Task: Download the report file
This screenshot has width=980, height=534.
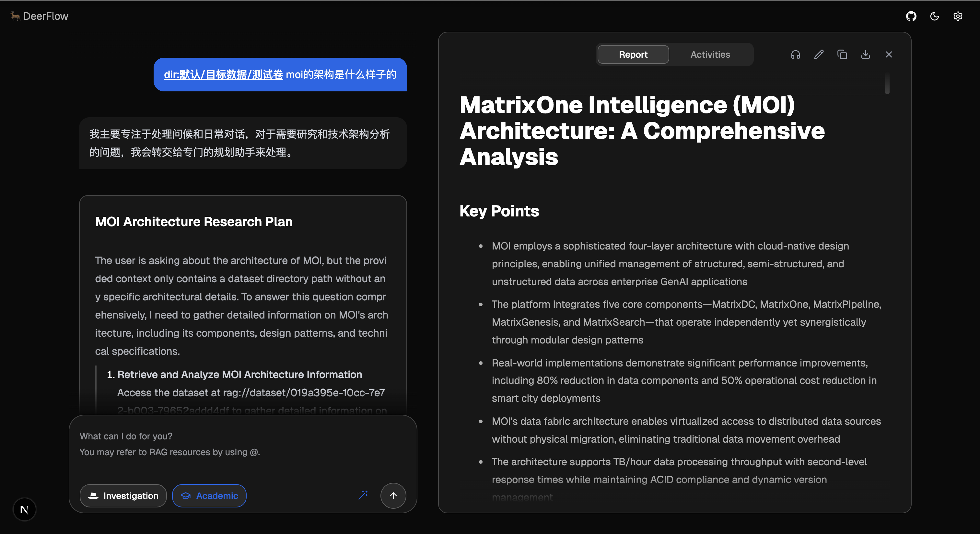Action: tap(866, 54)
